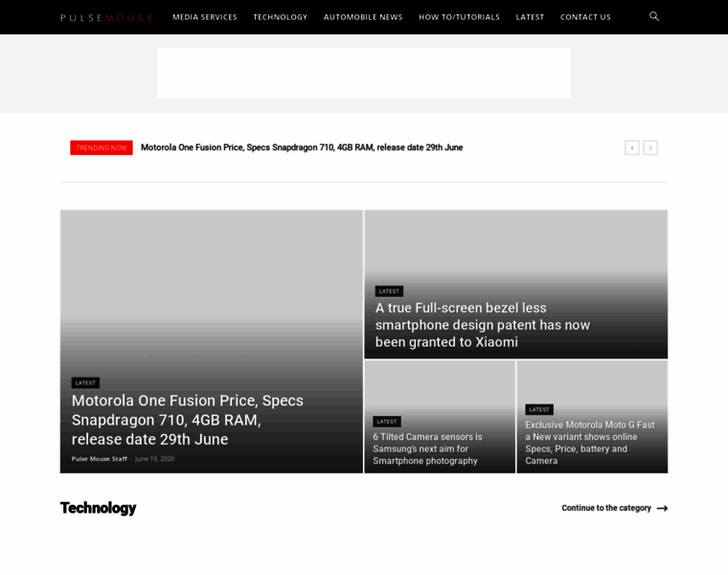Open Technology menu item
The width and height of the screenshot is (728, 575).
coord(281,17)
